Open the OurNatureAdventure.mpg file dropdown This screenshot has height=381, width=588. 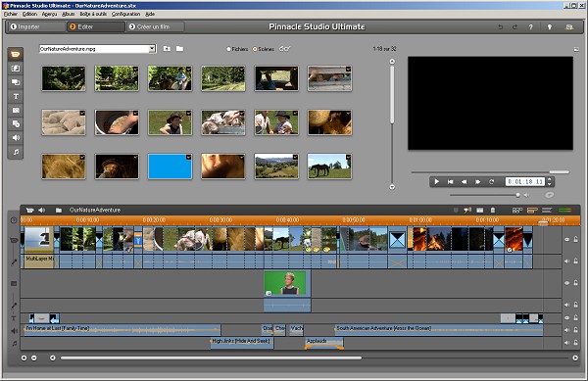(x=152, y=49)
